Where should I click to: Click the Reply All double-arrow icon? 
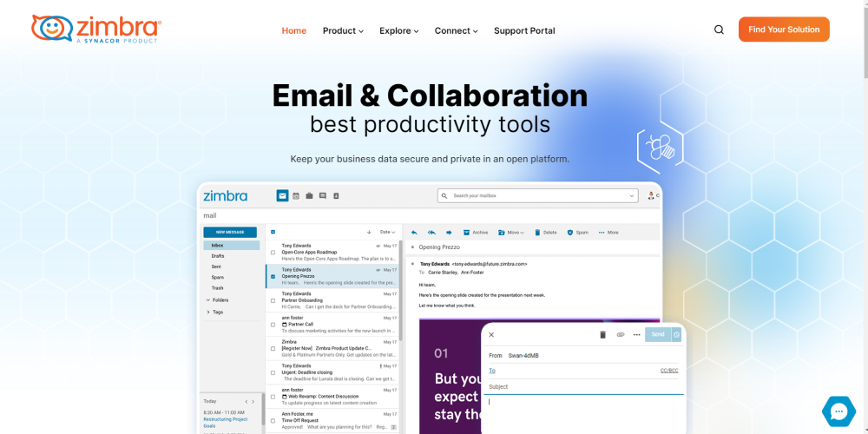point(431,233)
